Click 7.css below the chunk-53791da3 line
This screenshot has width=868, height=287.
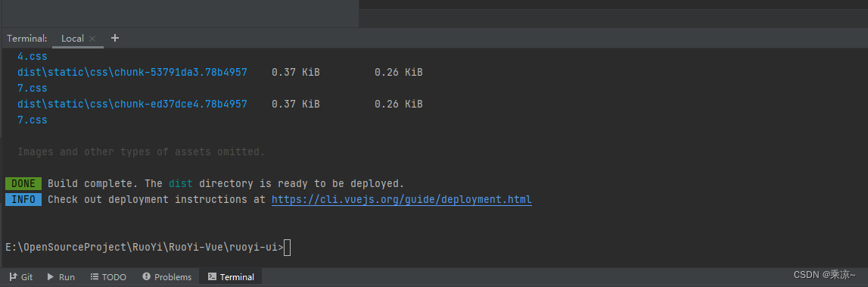tap(32, 88)
